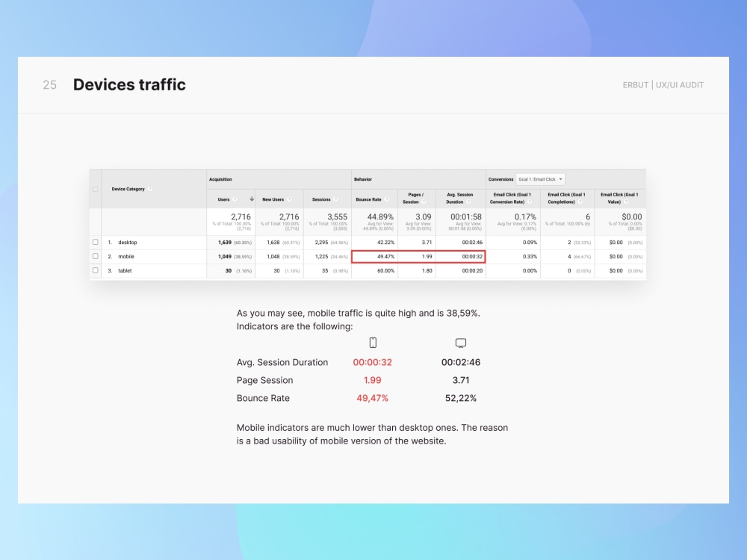This screenshot has height=560, width=747.
Task: Click help icon by Goal 1 Conversion Rate
Action: (x=530, y=202)
